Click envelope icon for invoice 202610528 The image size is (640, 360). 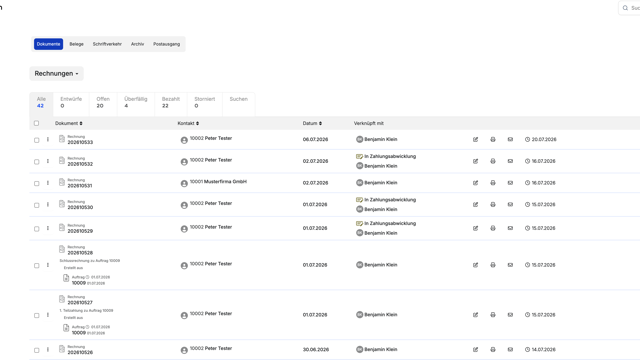pos(510,265)
